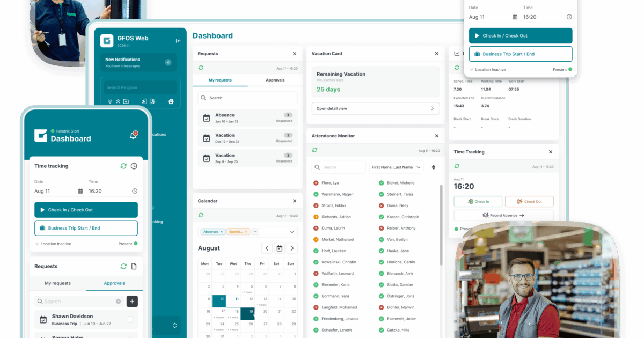Close the Vacation Card widget

click(x=437, y=54)
